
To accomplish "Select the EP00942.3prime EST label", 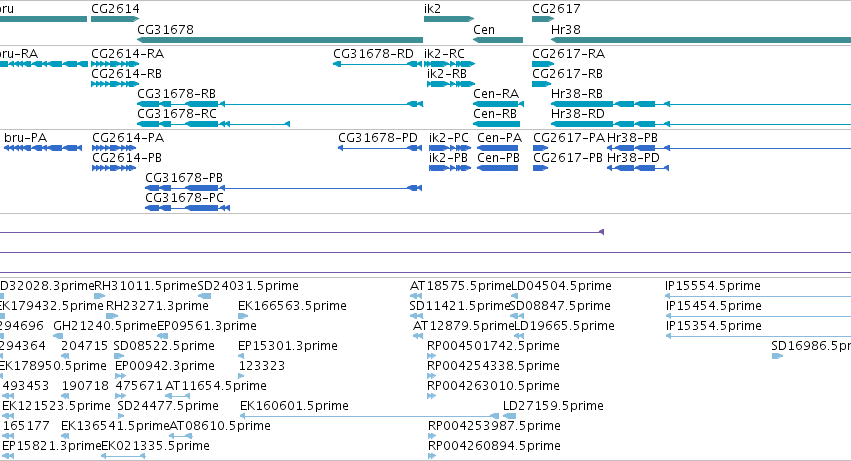I will (x=165, y=366).
